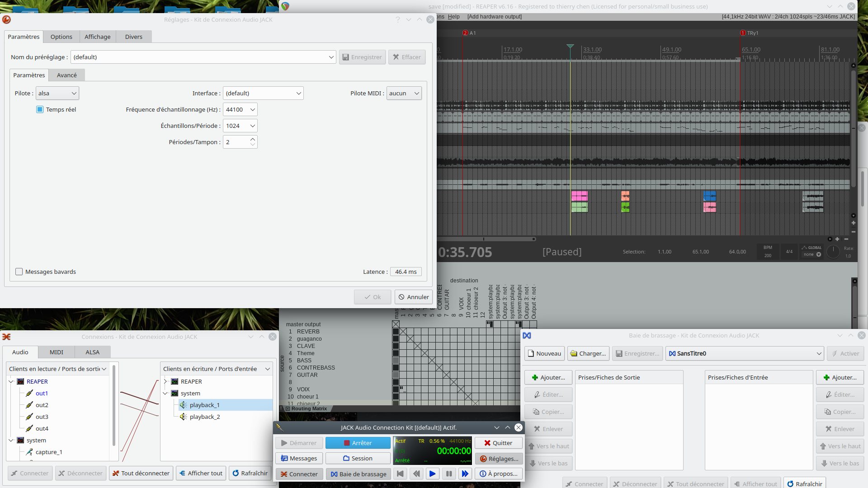Viewport: 868px width, 488px height.
Task: Toggle REVERB to master routing cell
Action: 396,332
